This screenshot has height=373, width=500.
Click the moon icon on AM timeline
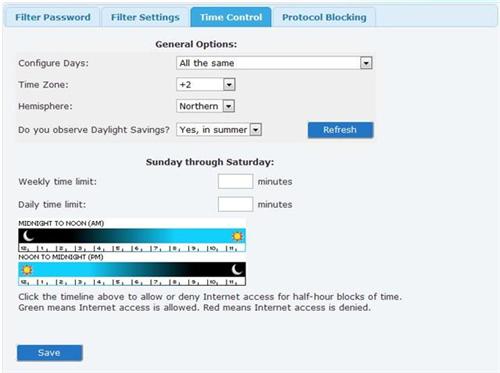pos(28,236)
